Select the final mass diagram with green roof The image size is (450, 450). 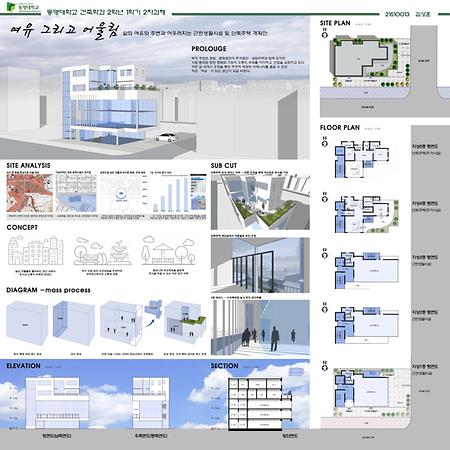tap(184, 323)
